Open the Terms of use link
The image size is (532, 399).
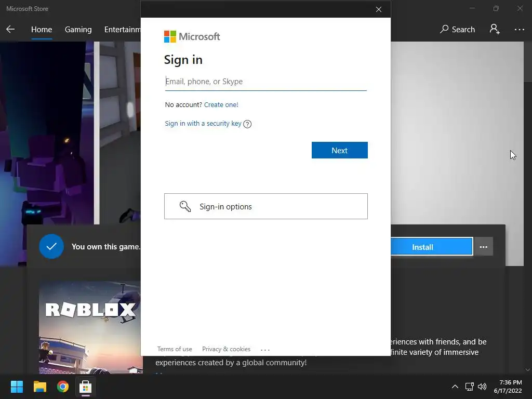(x=175, y=349)
